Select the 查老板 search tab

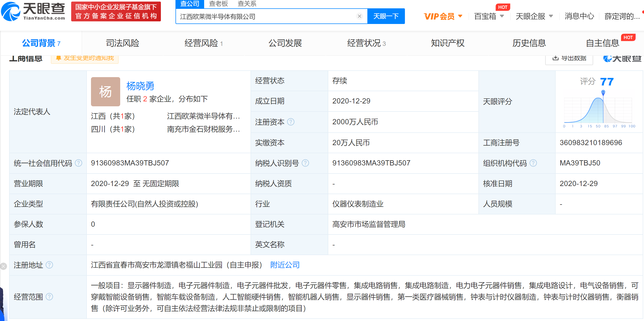point(218,4)
